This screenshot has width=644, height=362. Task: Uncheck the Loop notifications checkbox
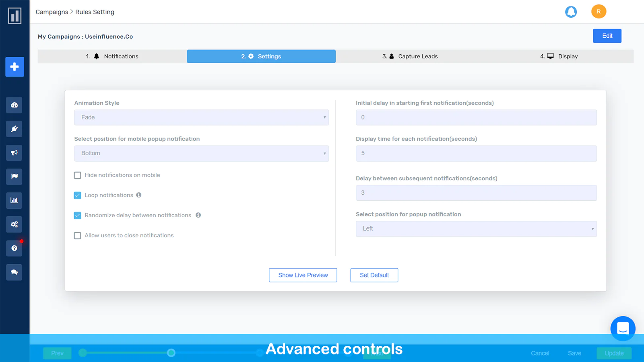tap(78, 195)
